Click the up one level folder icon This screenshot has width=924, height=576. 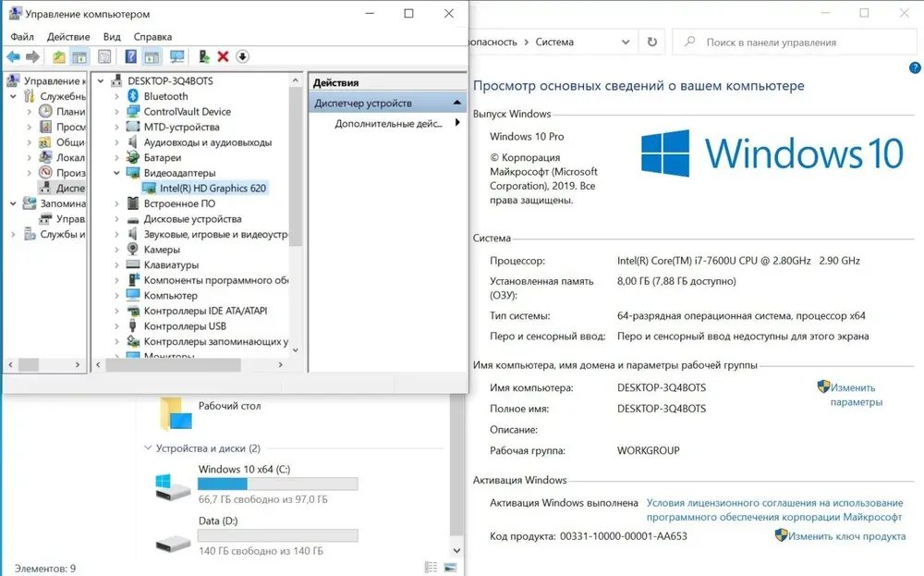(x=59, y=57)
